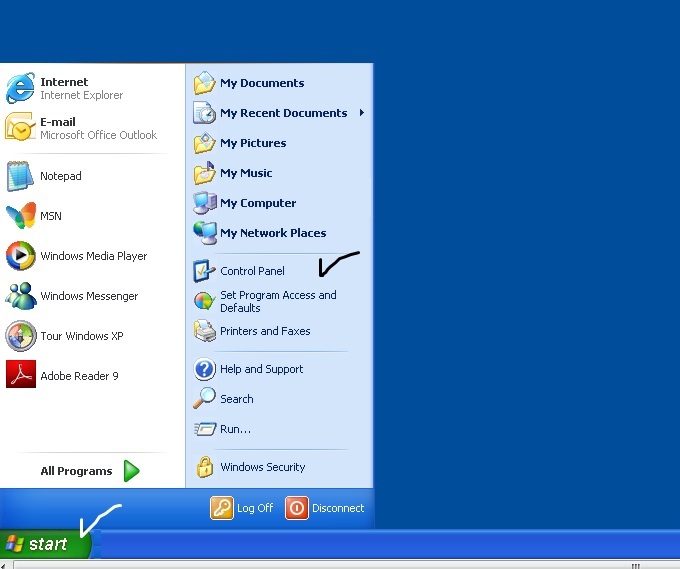
Task: Open the Printers and Faxes printer icon
Action: [204, 331]
